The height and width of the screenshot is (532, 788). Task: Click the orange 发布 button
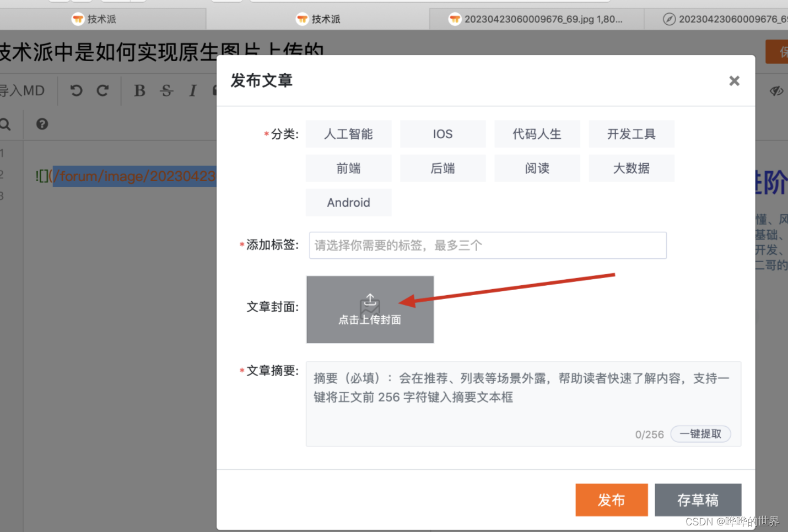[x=611, y=500]
